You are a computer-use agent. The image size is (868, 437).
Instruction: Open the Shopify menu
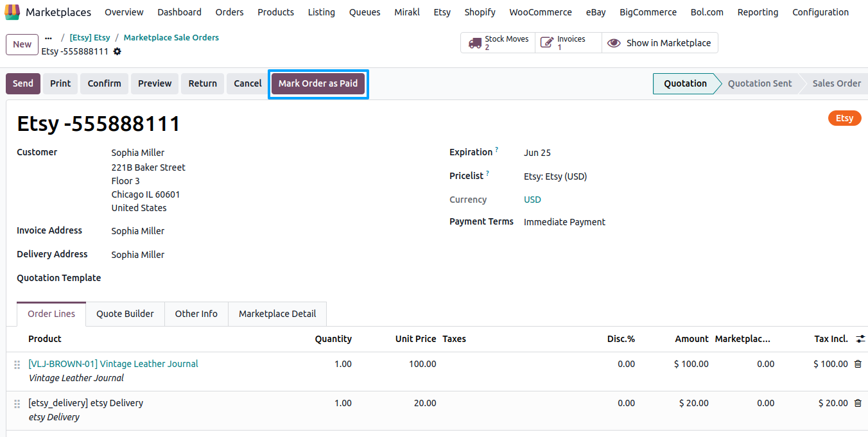coord(480,12)
